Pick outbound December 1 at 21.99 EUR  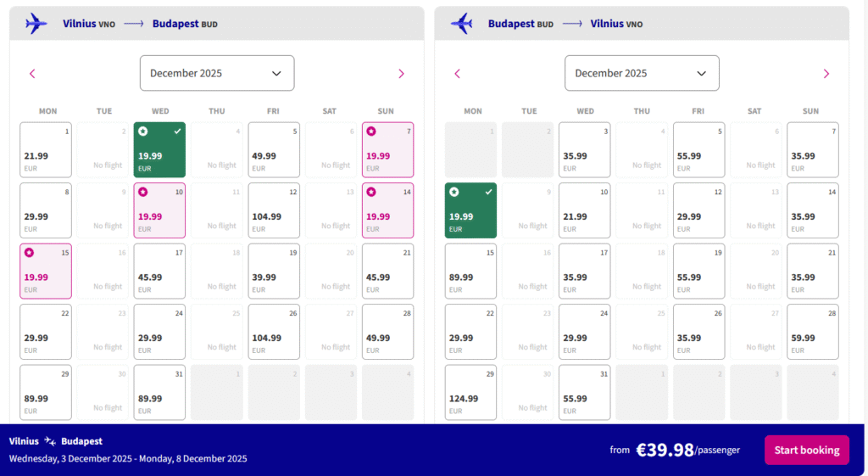(46, 150)
